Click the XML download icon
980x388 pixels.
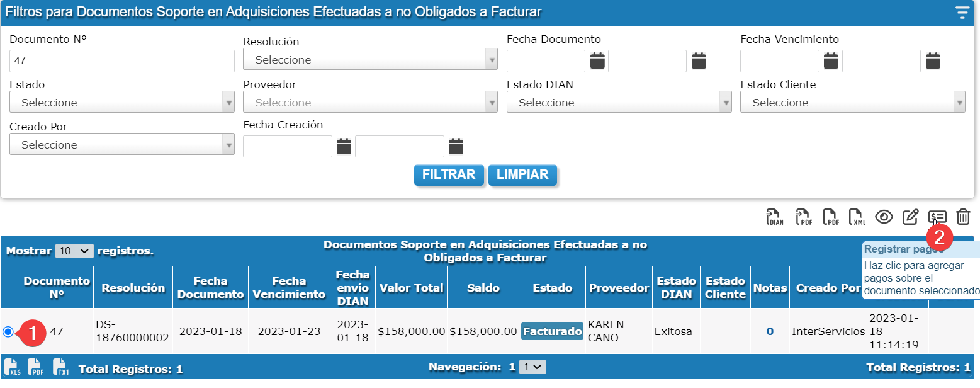coord(857,217)
